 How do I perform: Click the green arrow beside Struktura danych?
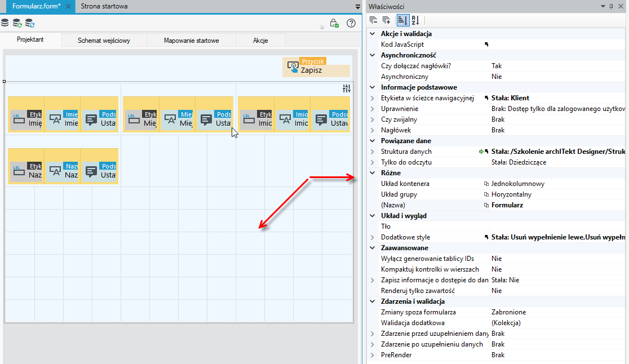point(481,152)
